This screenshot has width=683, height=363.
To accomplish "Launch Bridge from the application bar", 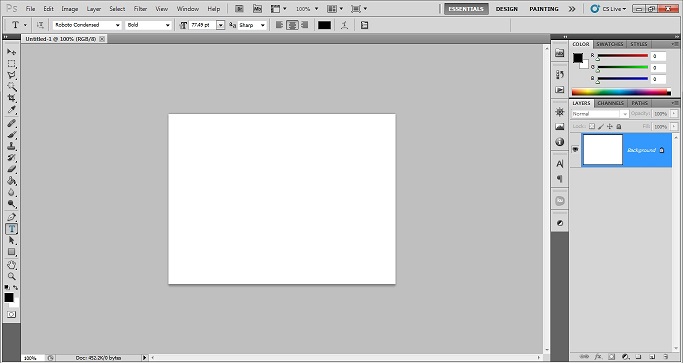I will tap(239, 9).
